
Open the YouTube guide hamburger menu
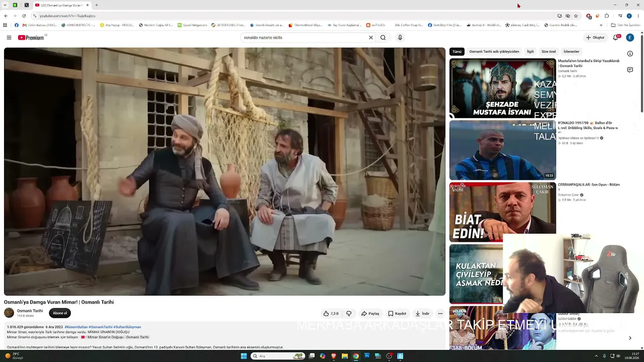coord(9,38)
